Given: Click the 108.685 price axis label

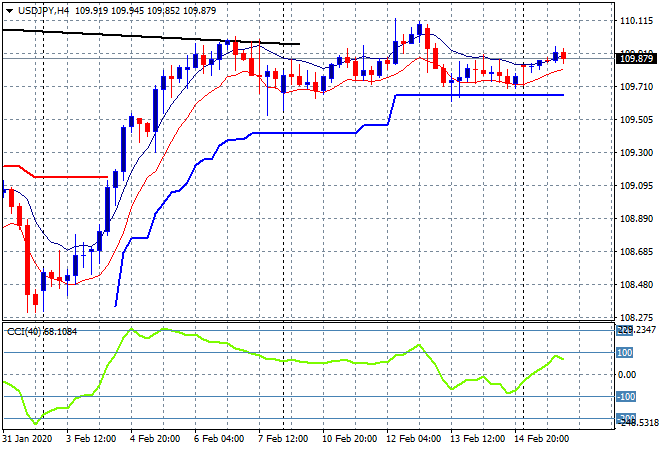Looking at the screenshot, I should [x=636, y=252].
